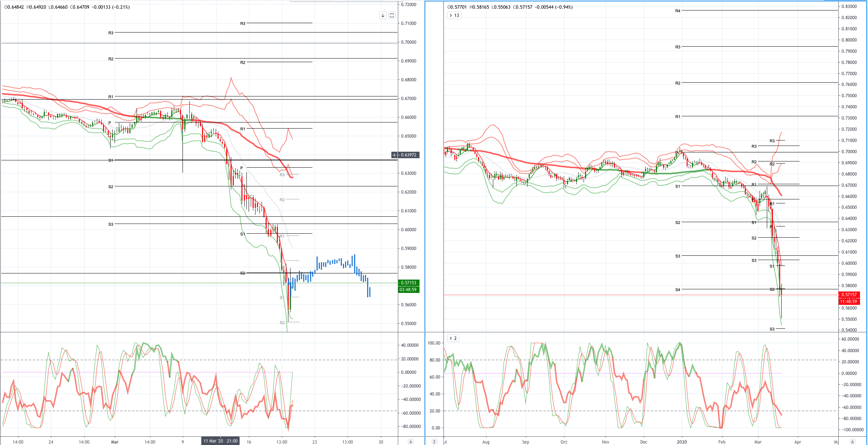Maximize the left chart pane

click(392, 15)
